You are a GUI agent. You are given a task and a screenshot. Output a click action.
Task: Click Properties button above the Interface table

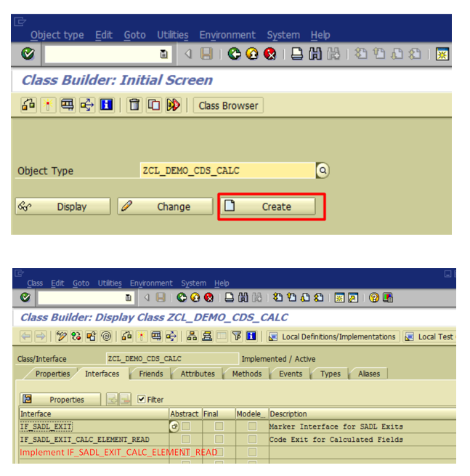[x=60, y=399]
